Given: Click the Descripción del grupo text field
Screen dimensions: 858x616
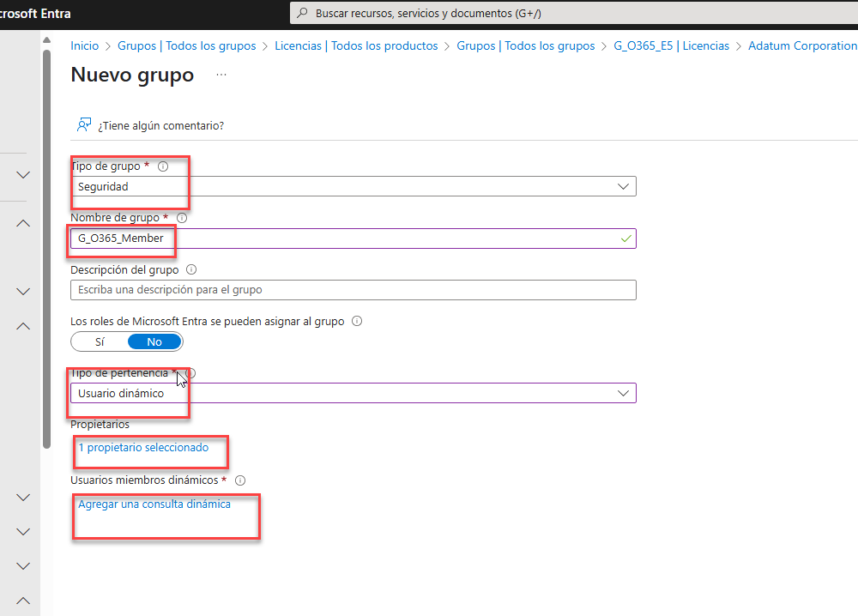Looking at the screenshot, I should pos(353,290).
